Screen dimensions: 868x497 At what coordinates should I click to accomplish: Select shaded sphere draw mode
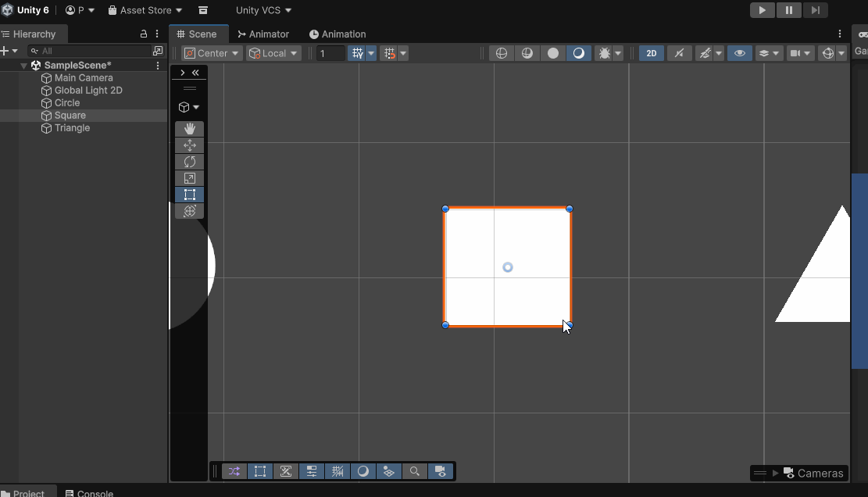[578, 53]
